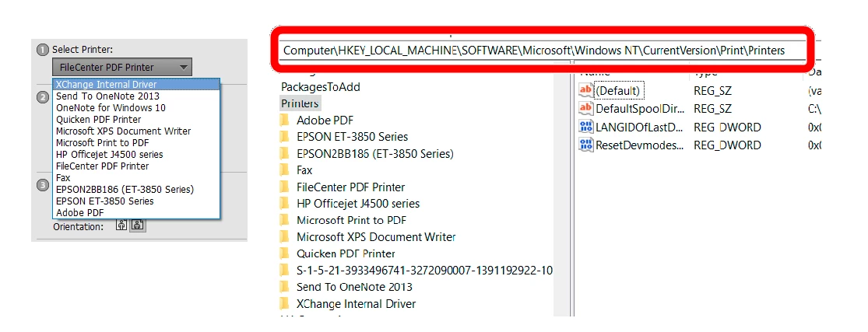The width and height of the screenshot is (868, 332).
Task: Click folder icon beside Quicken PDF Printer
Action: pos(285,253)
